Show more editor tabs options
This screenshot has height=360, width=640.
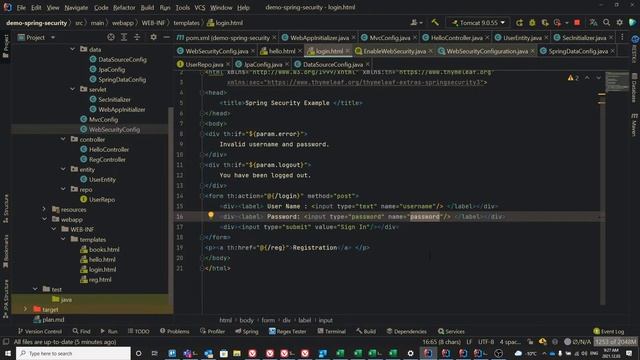coord(622,37)
